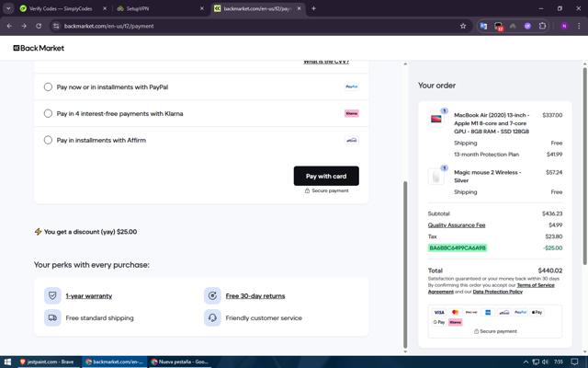
Task: Open the Back Market logo home link
Action: click(x=39, y=48)
